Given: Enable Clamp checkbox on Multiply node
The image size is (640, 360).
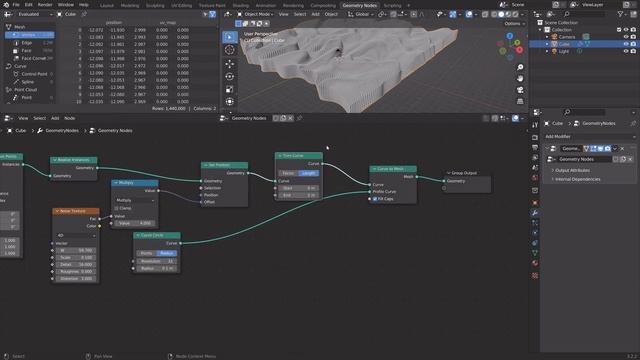Looking at the screenshot, I should point(117,208).
